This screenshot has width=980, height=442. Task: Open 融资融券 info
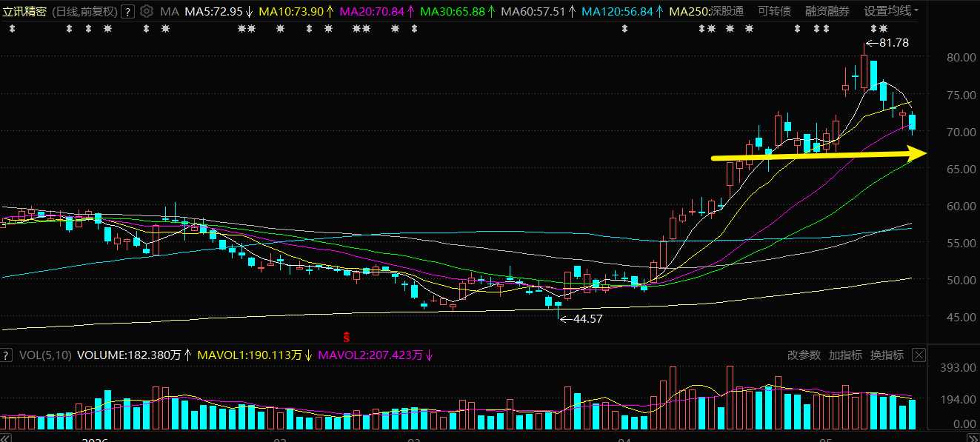(827, 11)
